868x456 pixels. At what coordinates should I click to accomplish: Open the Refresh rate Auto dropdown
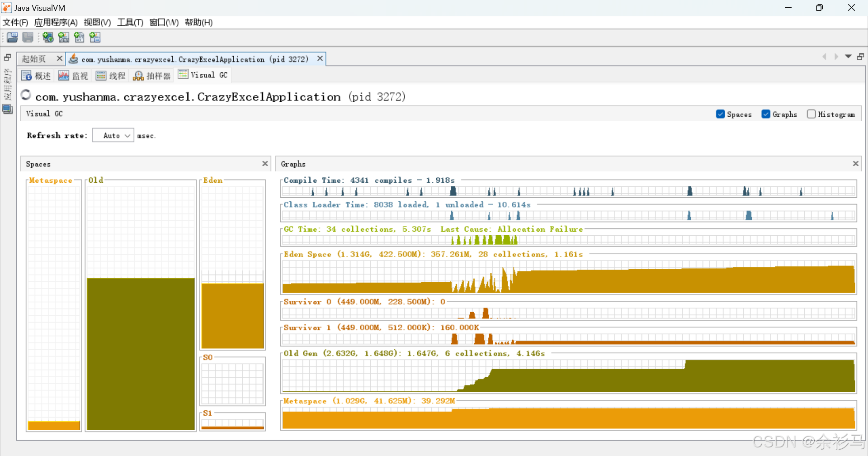(113, 135)
